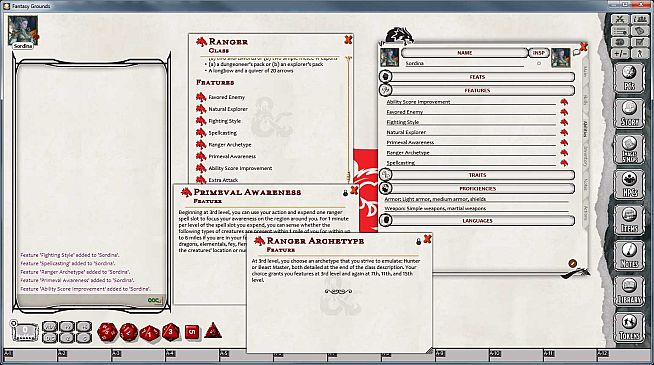654x365 pixels.
Task: Open Ability Score Improvement link on character sheet
Action: (564, 102)
